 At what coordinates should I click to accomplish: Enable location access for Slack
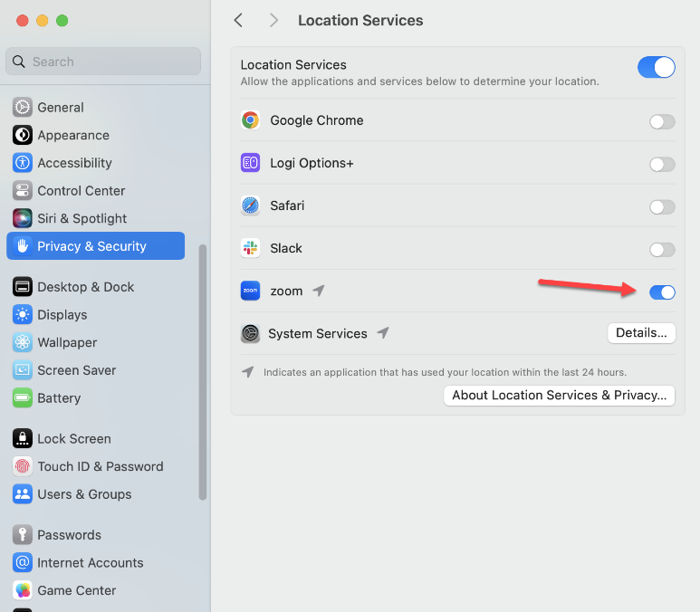(x=662, y=249)
